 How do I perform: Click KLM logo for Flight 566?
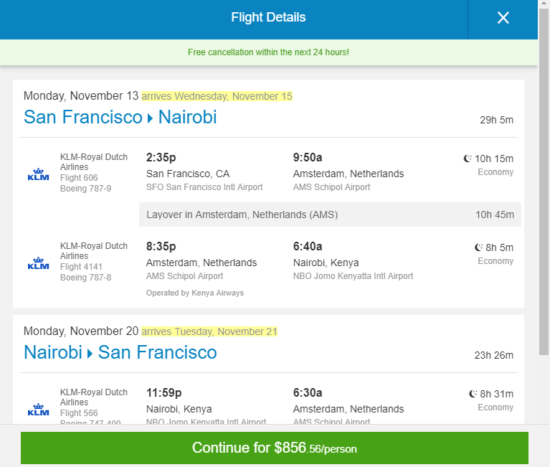point(38,409)
